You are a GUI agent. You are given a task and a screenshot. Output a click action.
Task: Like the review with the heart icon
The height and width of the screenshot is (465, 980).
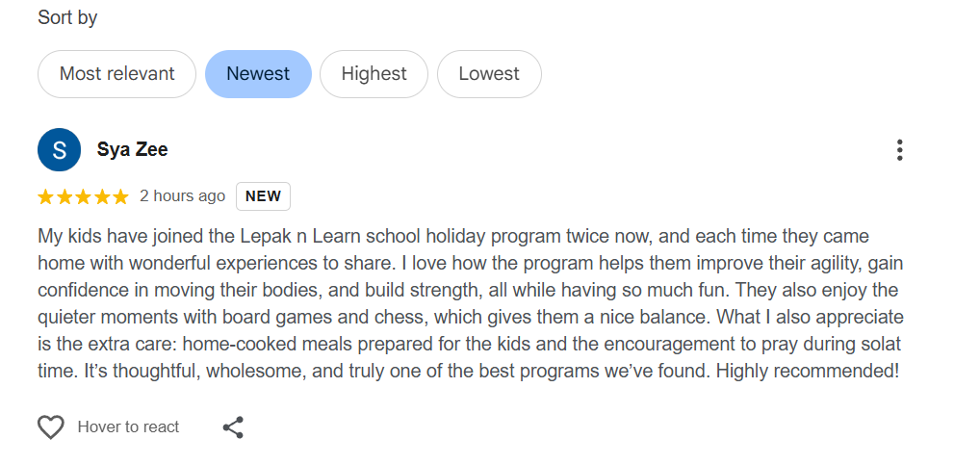pos(50,427)
